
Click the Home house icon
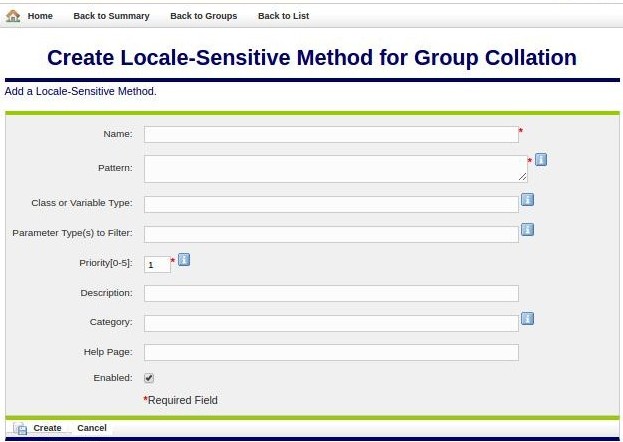[x=14, y=16]
